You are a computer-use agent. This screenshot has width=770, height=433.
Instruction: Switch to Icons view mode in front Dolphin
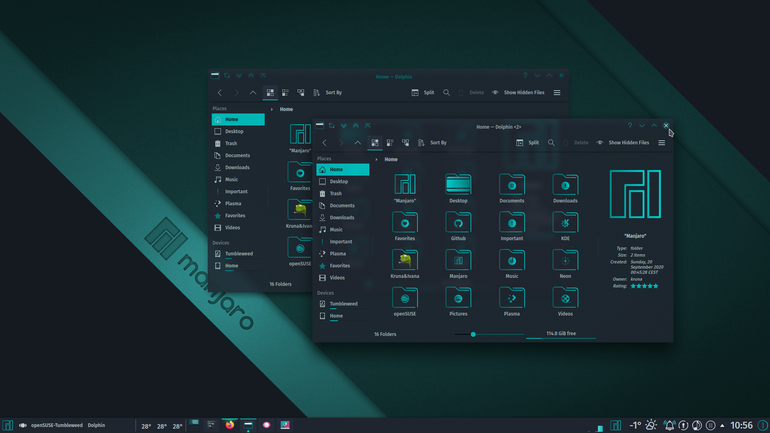[x=375, y=143]
